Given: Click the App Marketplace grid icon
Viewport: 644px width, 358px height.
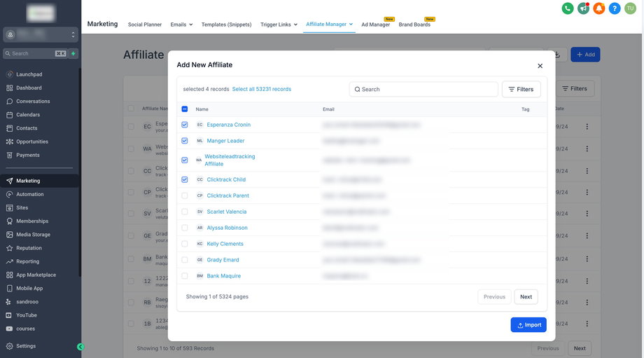Looking at the screenshot, I should [x=9, y=275].
